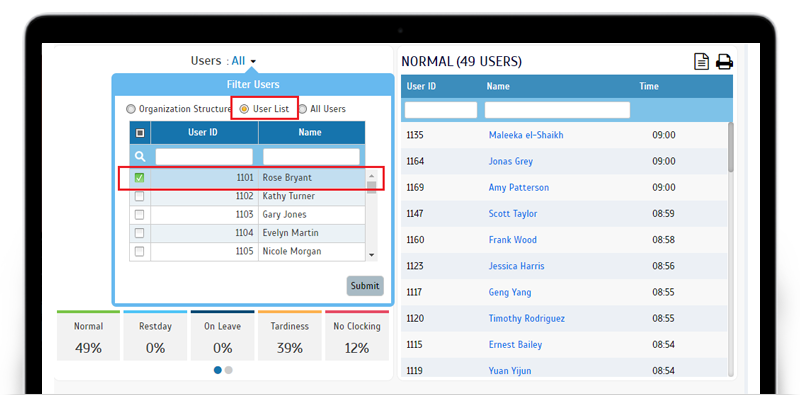Tick Gary Jones checkbox

point(139,214)
